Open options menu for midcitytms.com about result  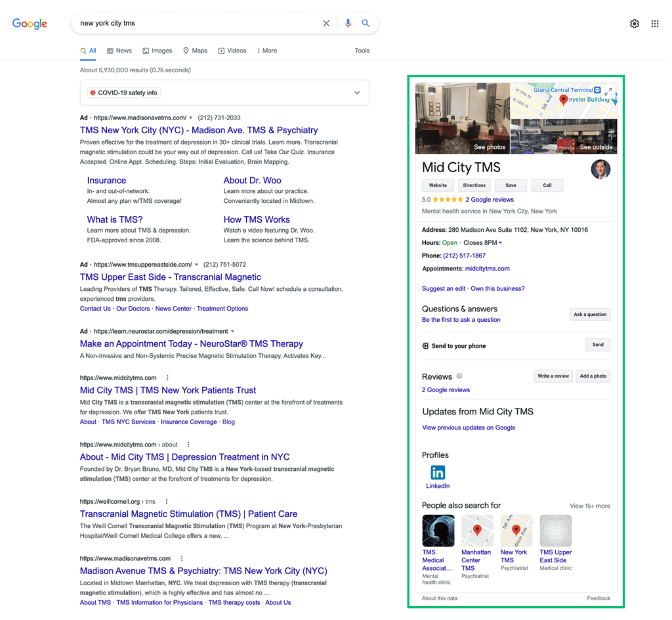[x=188, y=445]
